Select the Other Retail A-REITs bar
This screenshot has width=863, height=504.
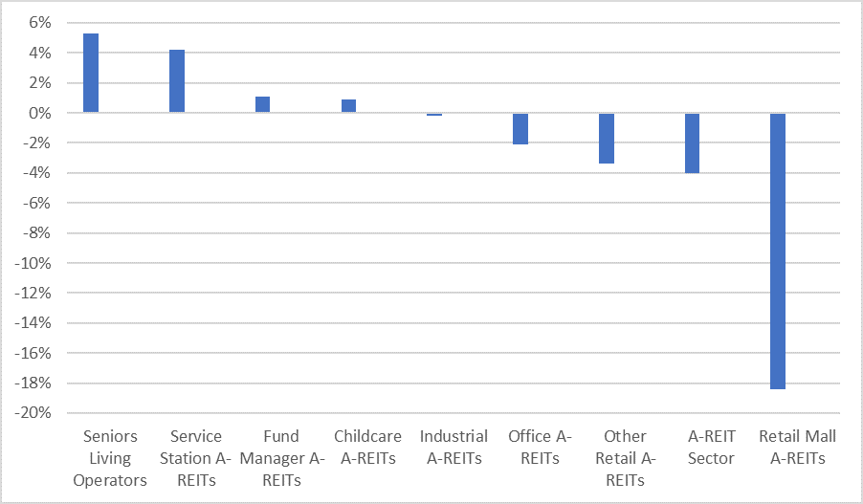point(607,138)
